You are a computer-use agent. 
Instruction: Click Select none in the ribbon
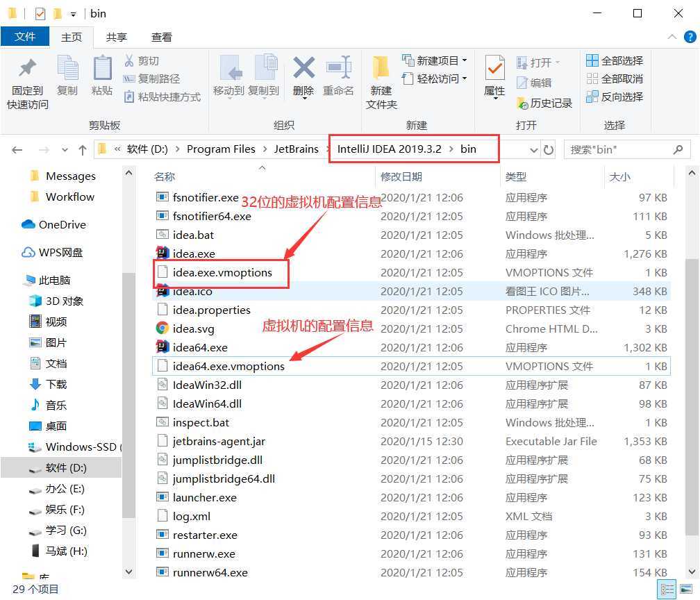615,79
